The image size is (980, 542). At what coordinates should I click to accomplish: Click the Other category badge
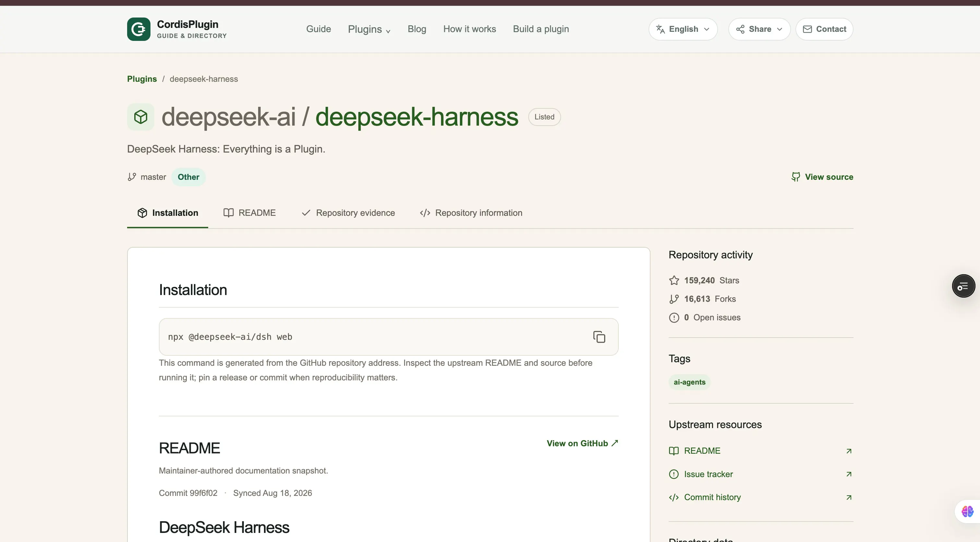pos(188,177)
